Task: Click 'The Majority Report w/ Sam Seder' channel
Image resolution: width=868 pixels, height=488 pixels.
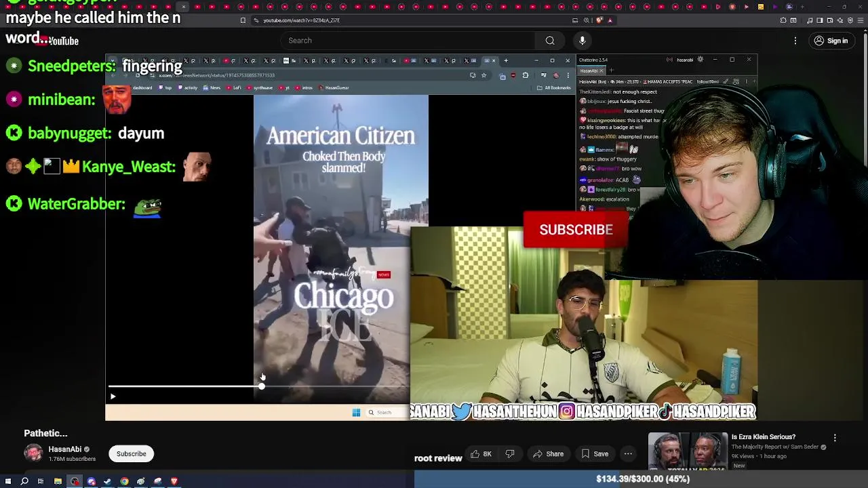Action: pyautogui.click(x=775, y=447)
